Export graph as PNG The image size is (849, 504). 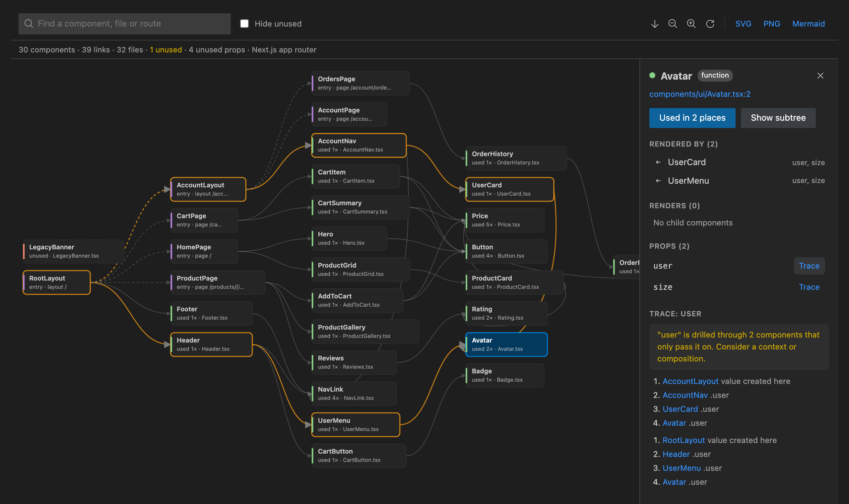(x=772, y=24)
